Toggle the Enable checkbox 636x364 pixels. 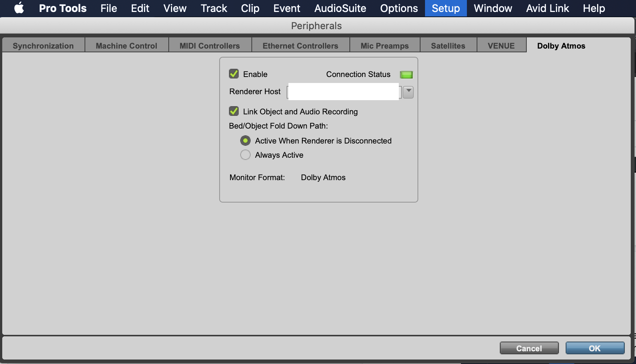[x=234, y=74]
